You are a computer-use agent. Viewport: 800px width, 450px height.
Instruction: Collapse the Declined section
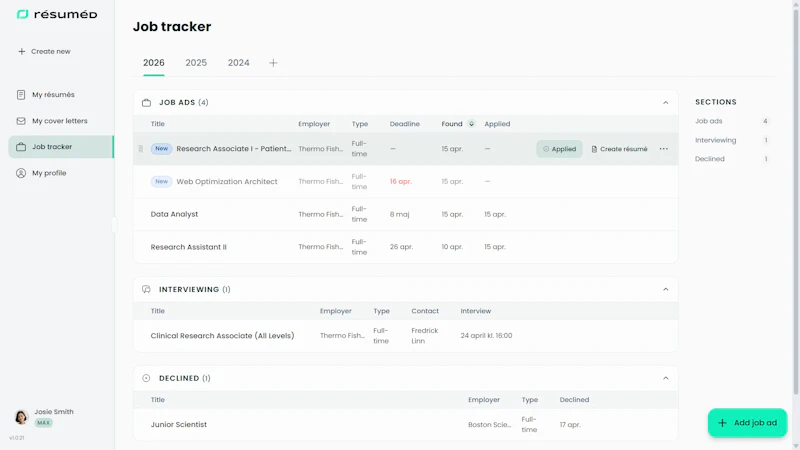665,378
